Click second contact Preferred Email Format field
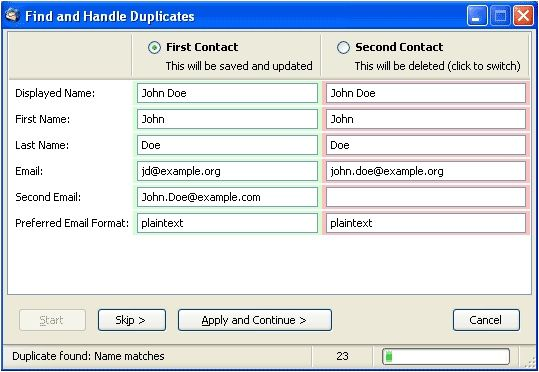This screenshot has height=372, width=539. click(x=426, y=223)
